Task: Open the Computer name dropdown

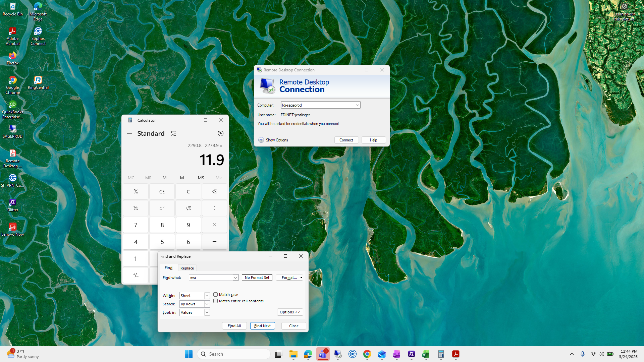Action: pyautogui.click(x=357, y=105)
